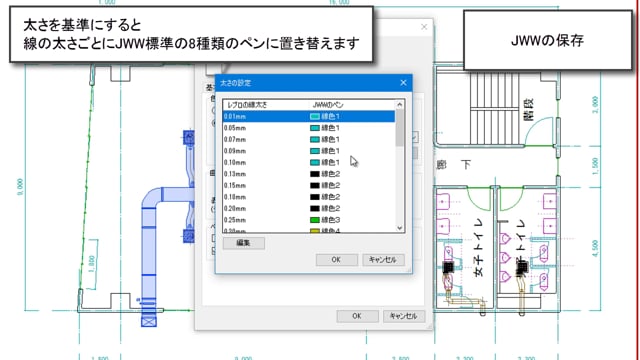Select the 0.15mm row
The height and width of the screenshot is (360, 640).
pyautogui.click(x=309, y=185)
